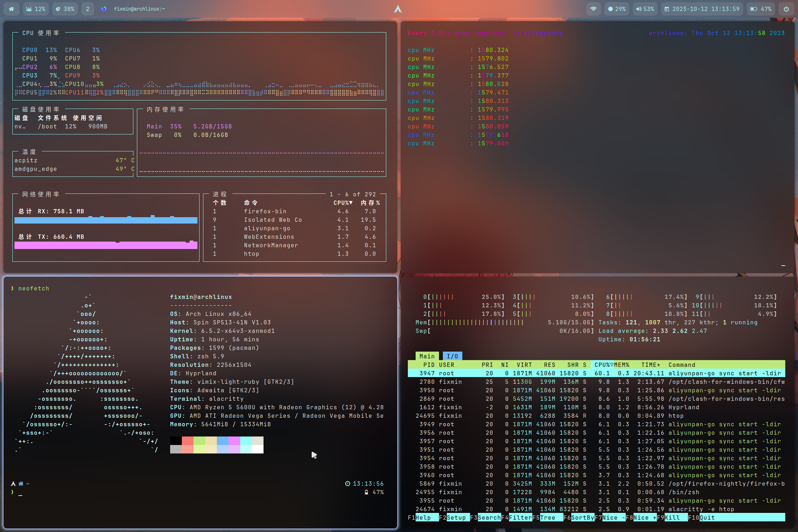
Task: Click the red neofetch color block
Action: 187,440
